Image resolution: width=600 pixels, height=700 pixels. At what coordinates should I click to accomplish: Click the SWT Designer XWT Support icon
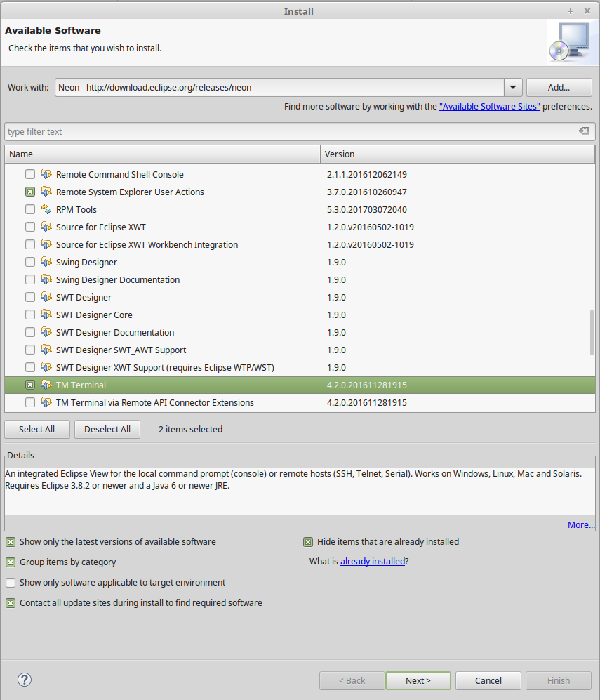[46, 367]
